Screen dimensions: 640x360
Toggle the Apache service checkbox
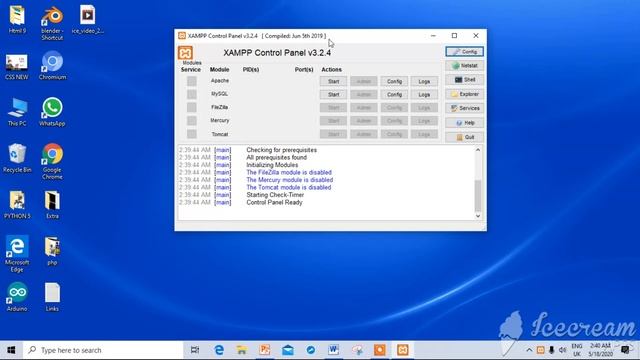coord(191,81)
